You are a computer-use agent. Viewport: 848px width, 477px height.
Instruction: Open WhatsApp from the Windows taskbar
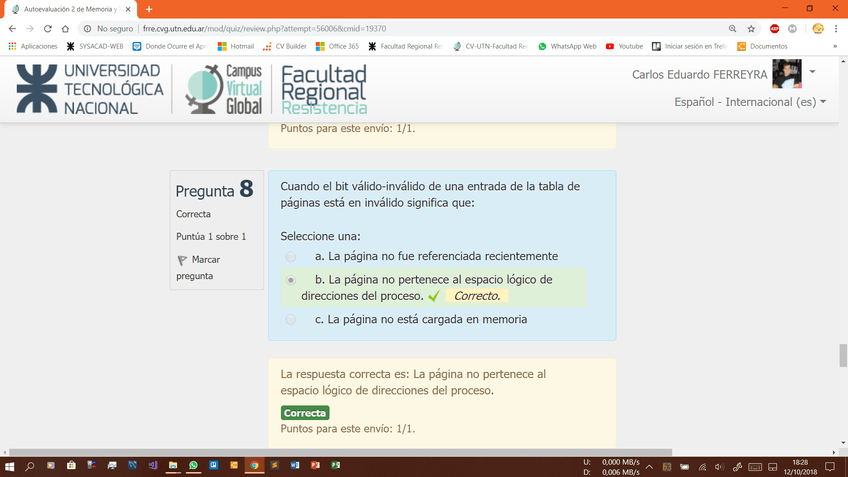[x=194, y=466]
